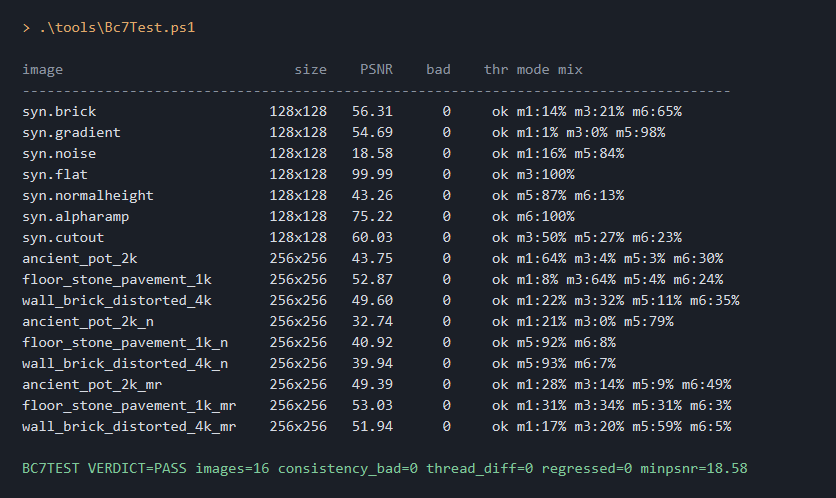Select the syn.alpharamp row name

[76, 216]
